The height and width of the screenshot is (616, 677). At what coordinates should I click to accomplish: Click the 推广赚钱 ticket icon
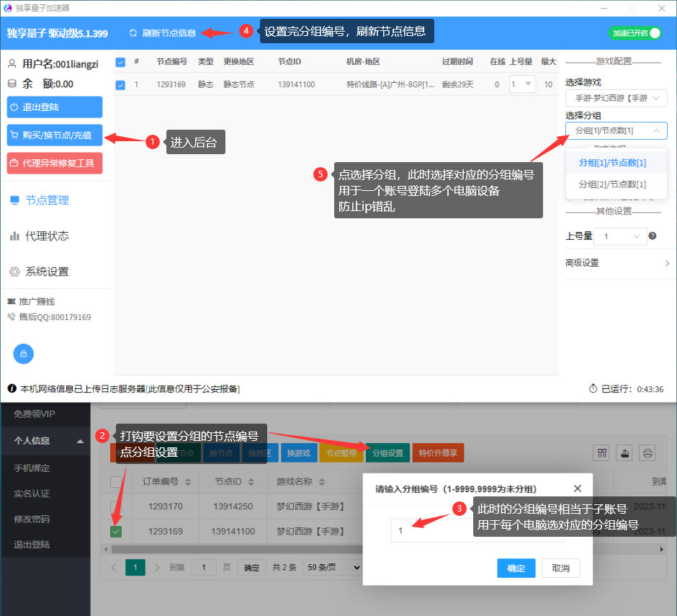12,302
